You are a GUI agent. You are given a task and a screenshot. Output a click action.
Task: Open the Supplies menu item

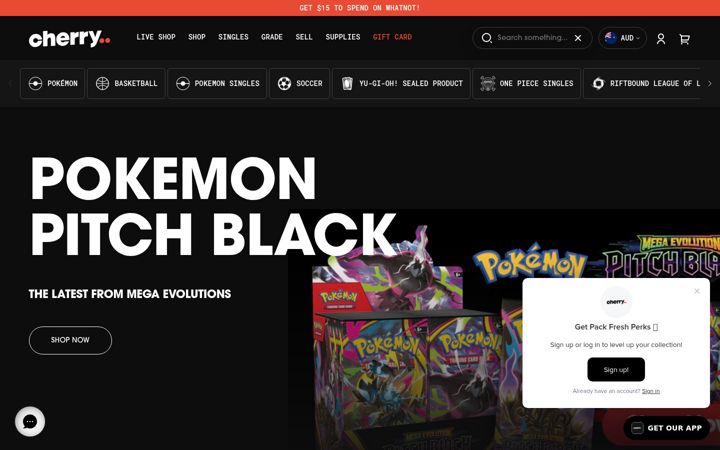(343, 37)
